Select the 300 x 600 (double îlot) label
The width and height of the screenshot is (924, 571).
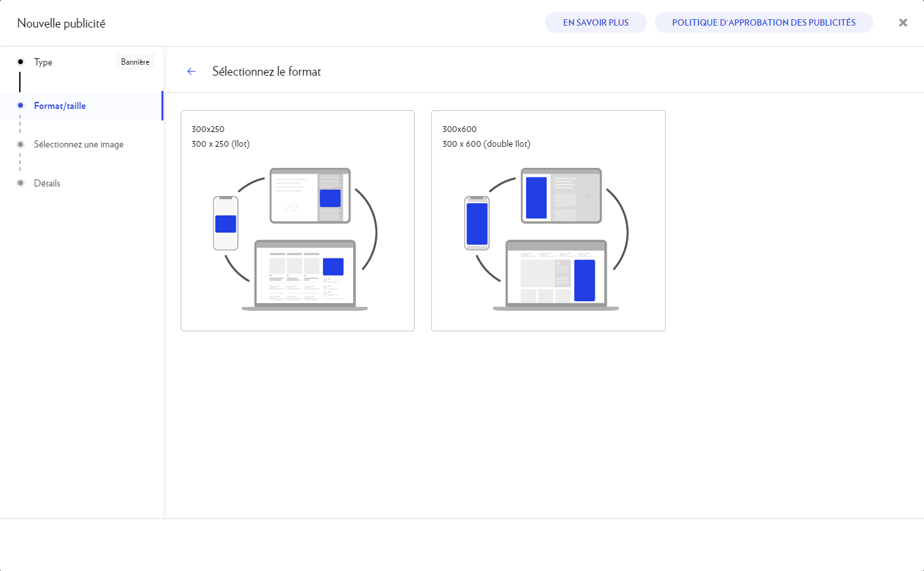click(x=486, y=144)
